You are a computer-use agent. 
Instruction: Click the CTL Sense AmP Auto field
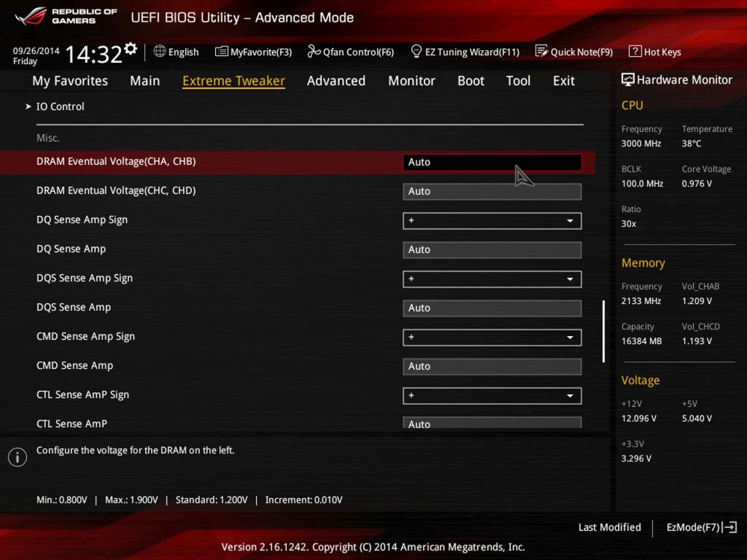(x=492, y=423)
